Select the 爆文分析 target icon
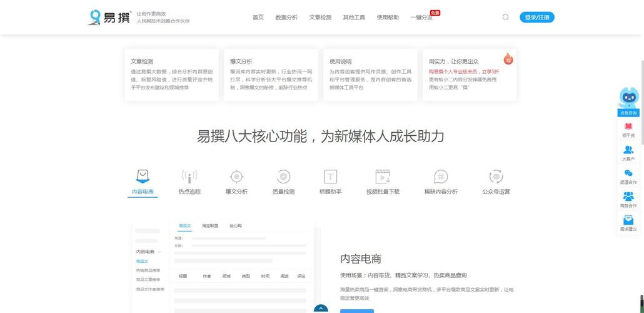Screen dimensions: 644x313 [x=236, y=177]
